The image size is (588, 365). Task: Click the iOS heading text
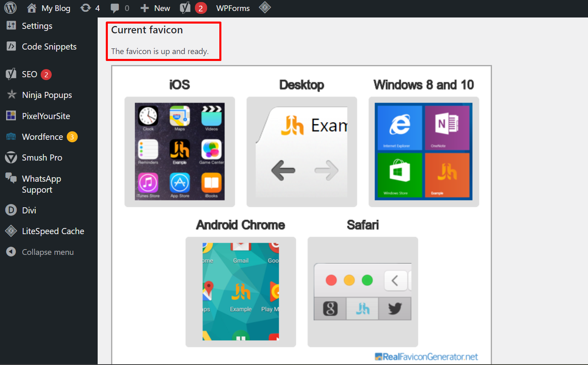179,85
